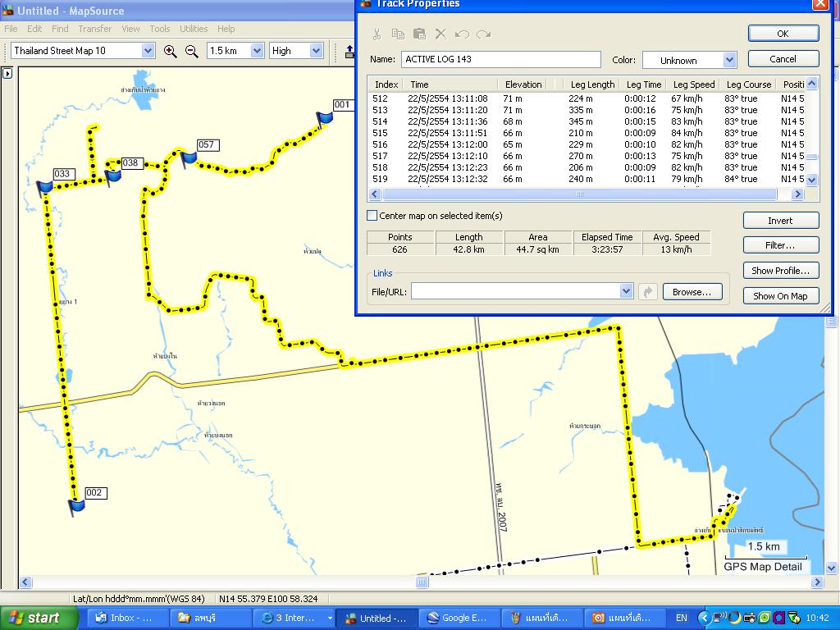Viewport: 840px width, 630px height.
Task: Enable Center map on selected item(s)
Action: 372,216
